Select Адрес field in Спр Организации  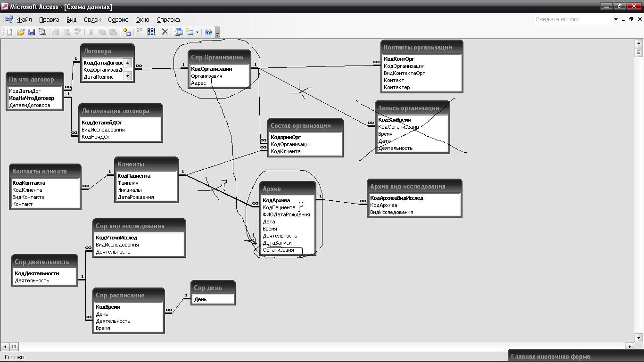(x=198, y=83)
